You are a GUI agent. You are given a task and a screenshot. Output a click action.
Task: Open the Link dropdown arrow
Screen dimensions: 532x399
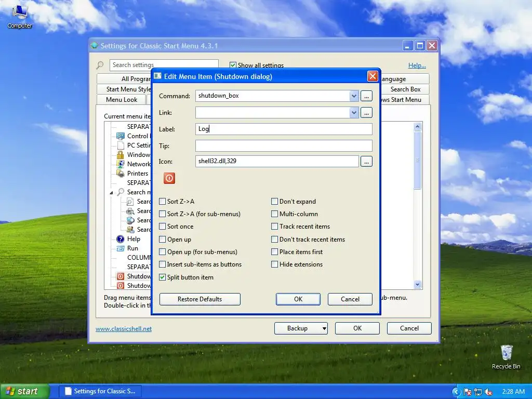coord(354,113)
